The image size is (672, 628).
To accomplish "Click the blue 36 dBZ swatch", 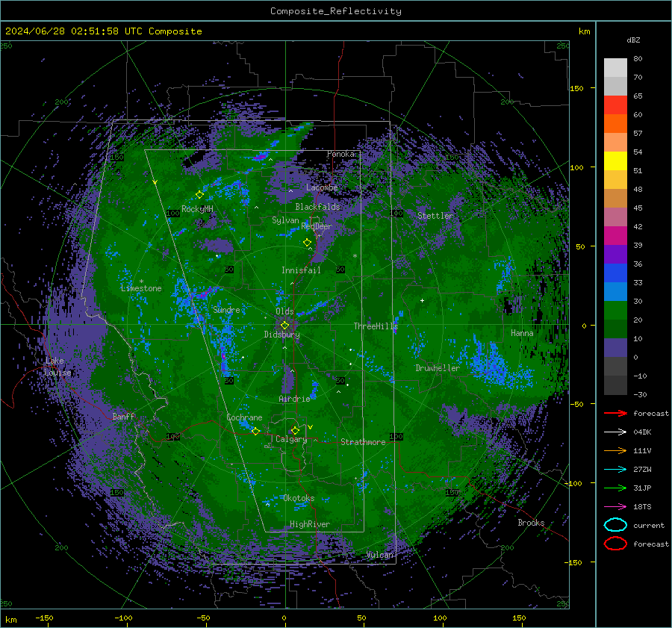I will 615,273.
